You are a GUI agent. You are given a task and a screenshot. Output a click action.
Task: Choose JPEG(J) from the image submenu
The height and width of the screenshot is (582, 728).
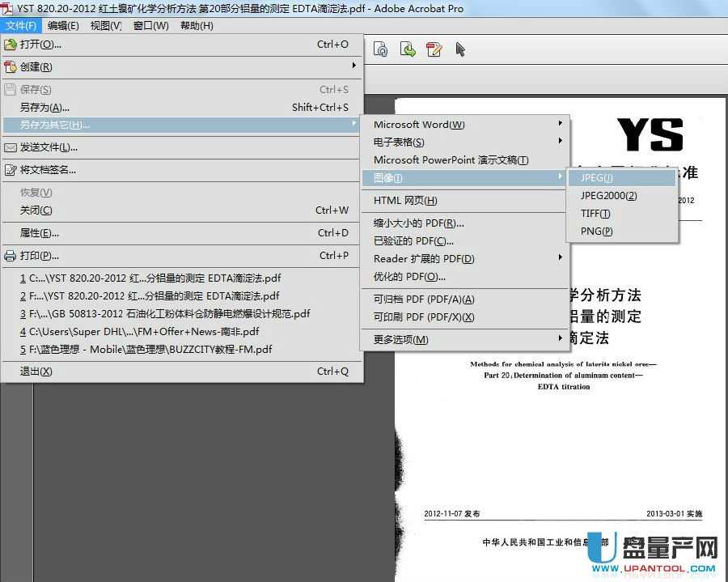pyautogui.click(x=597, y=178)
